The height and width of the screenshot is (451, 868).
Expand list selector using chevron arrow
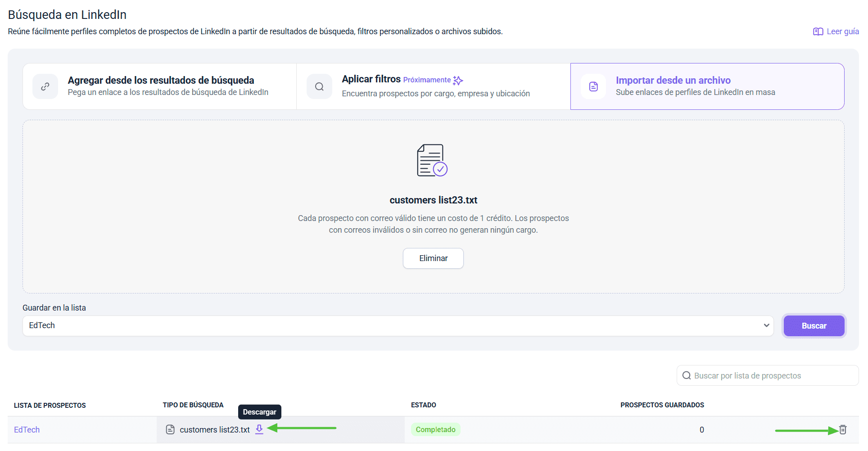click(766, 325)
